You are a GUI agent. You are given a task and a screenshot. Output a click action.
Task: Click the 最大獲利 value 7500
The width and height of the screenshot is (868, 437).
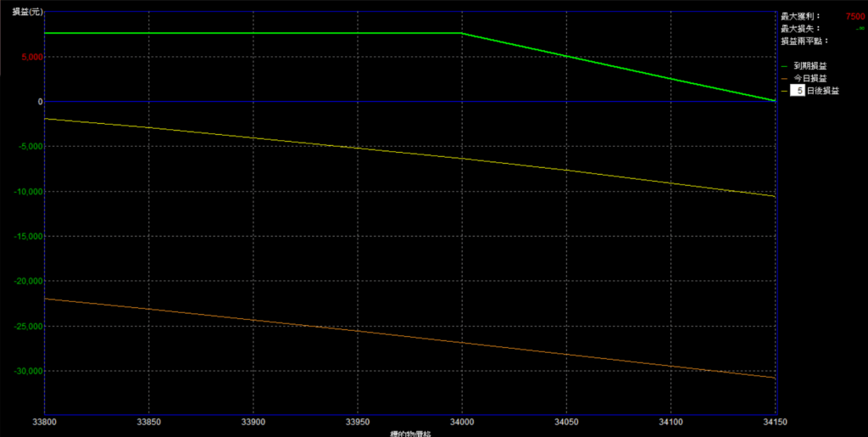[854, 16]
